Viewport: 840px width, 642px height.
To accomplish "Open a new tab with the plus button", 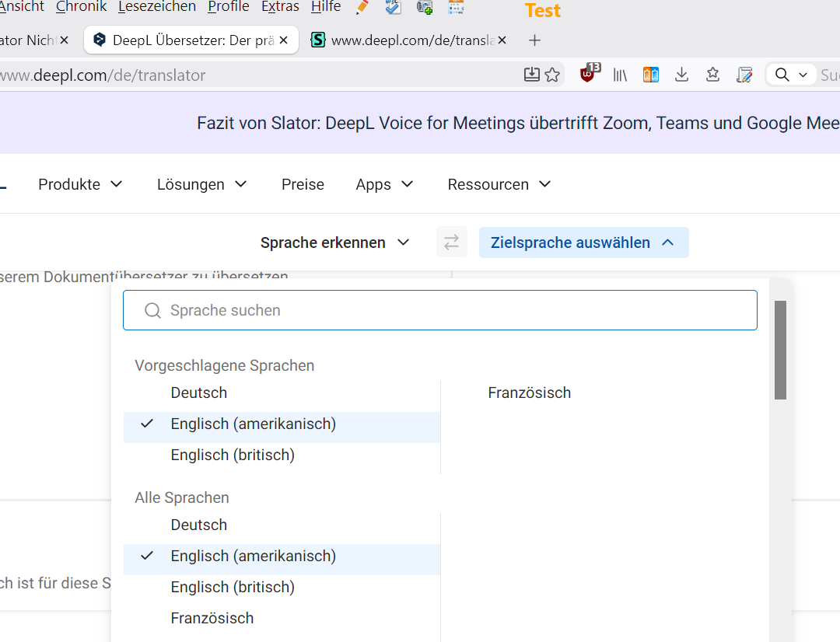I will [534, 40].
